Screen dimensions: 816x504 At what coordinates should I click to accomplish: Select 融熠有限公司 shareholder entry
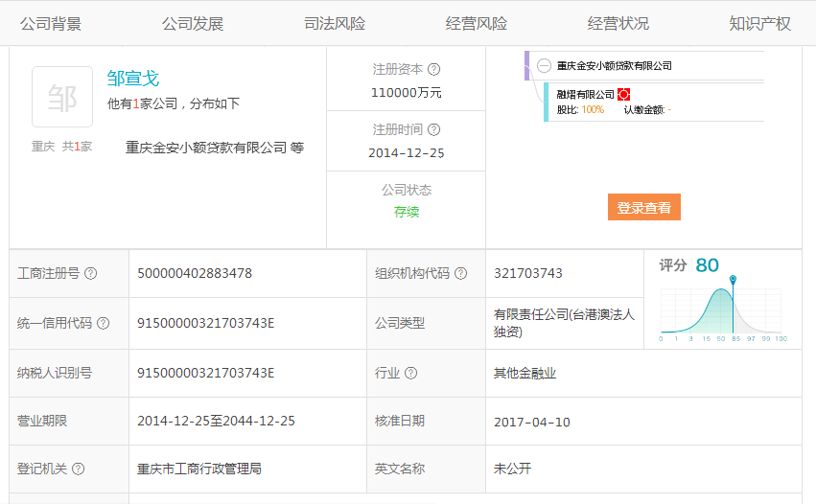click(x=586, y=94)
